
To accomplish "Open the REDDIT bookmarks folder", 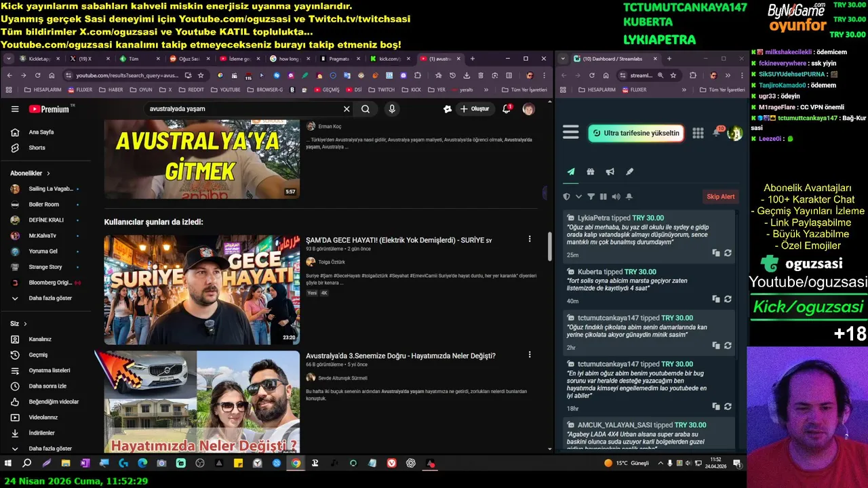I will coord(191,89).
